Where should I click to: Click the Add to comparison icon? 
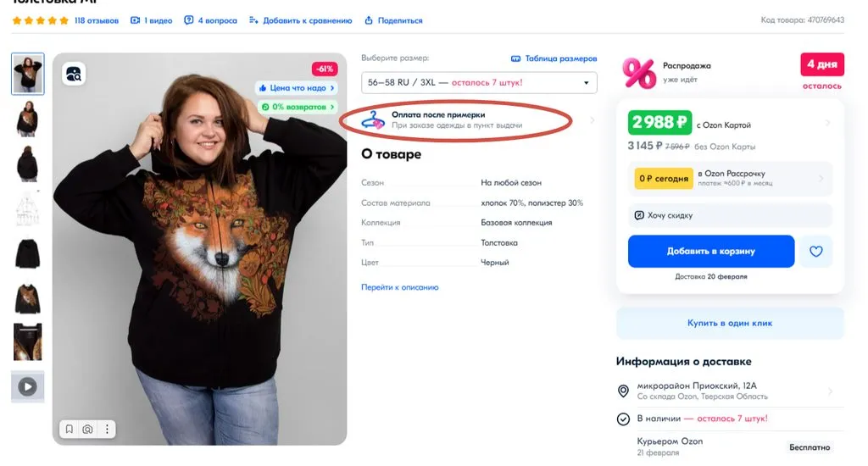tap(253, 20)
